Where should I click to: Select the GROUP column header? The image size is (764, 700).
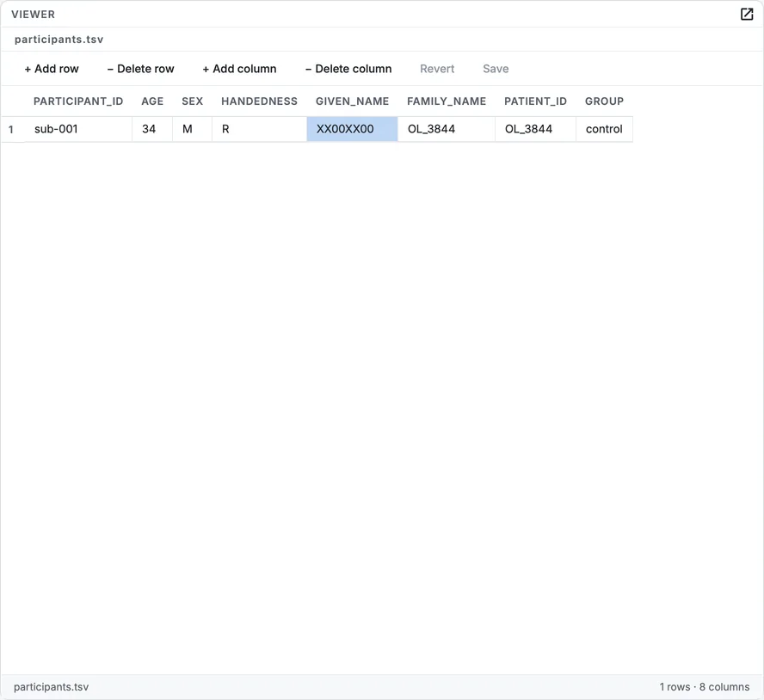[x=604, y=101]
